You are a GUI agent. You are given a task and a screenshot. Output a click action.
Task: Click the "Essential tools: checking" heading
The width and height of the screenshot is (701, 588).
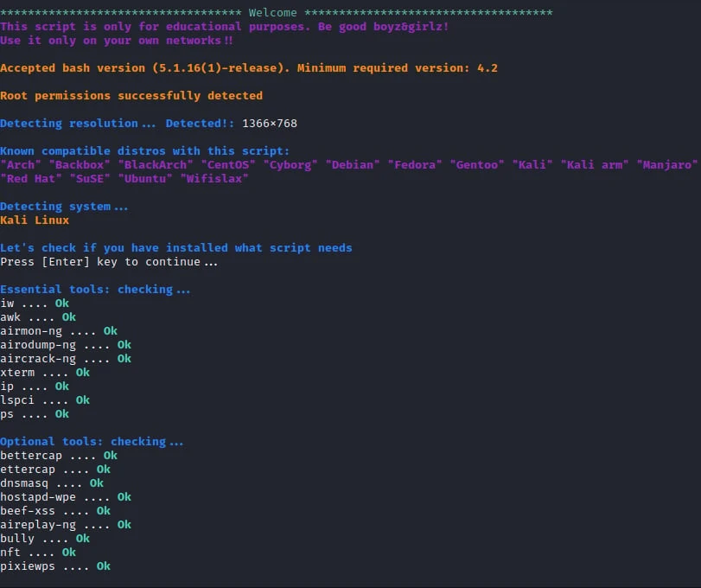(x=95, y=290)
